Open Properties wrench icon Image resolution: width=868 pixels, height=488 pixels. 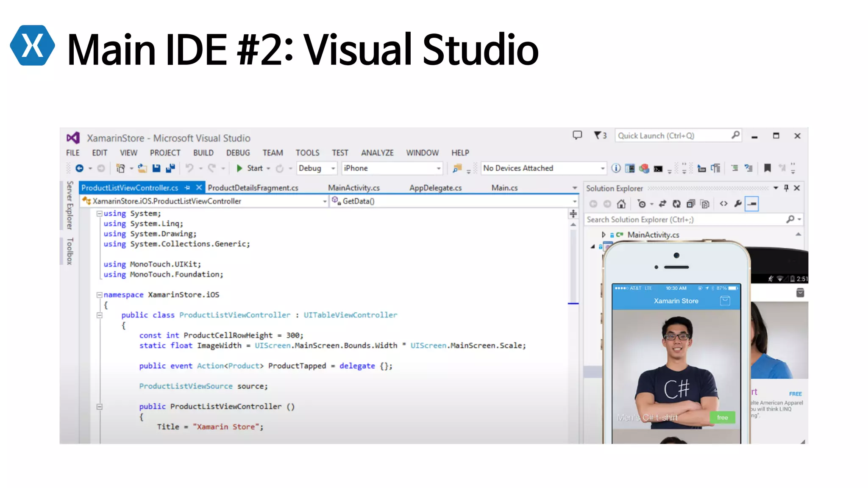coord(737,204)
